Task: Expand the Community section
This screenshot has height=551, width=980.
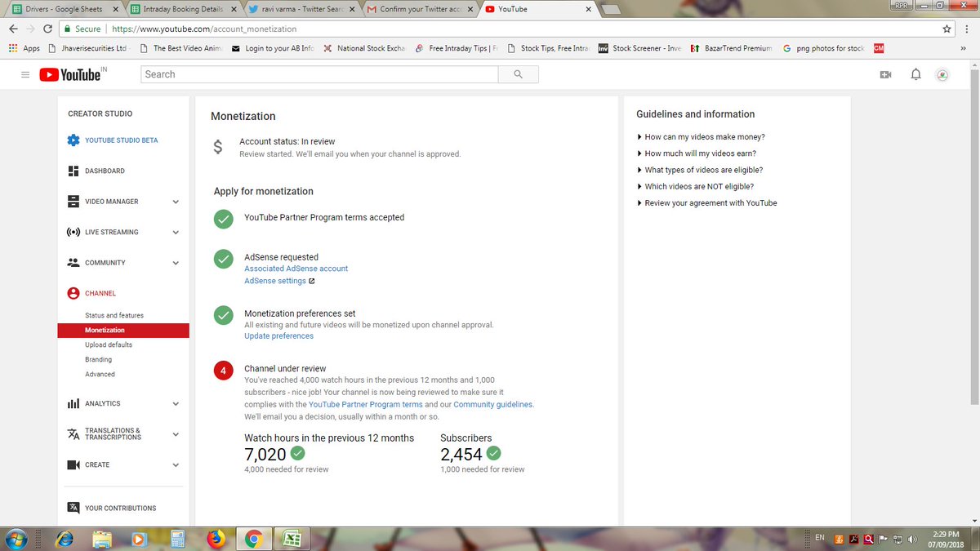Action: click(176, 263)
